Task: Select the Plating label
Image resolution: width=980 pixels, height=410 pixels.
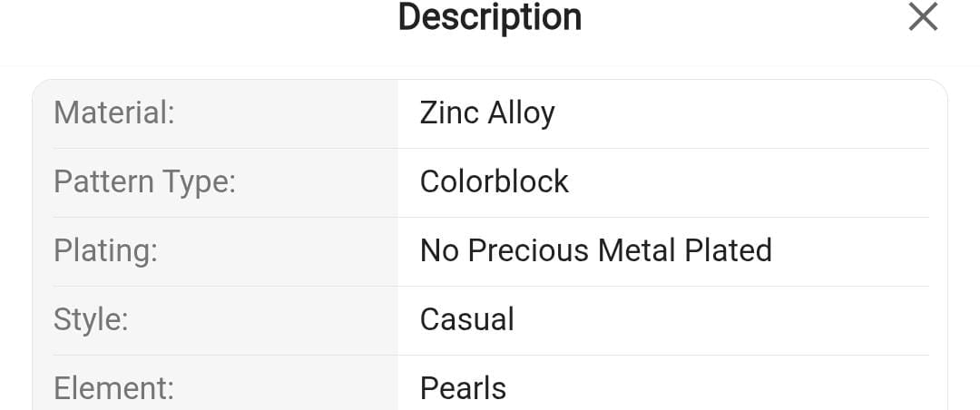Action: [x=105, y=250]
